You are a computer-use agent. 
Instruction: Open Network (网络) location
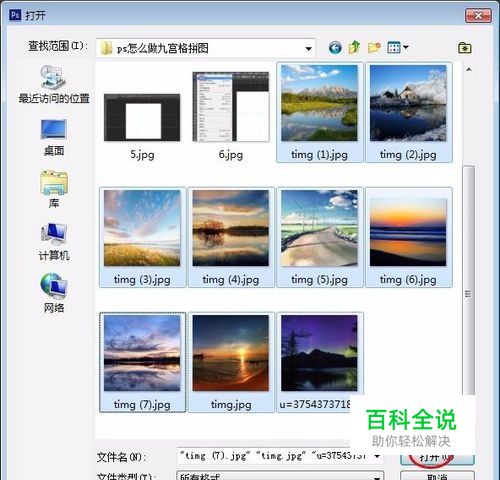coord(54,293)
